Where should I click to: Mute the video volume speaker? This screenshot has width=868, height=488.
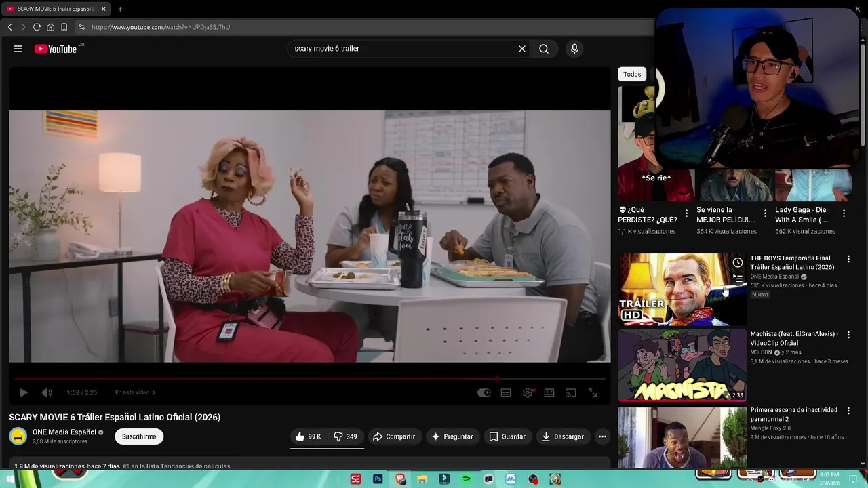[x=47, y=392]
